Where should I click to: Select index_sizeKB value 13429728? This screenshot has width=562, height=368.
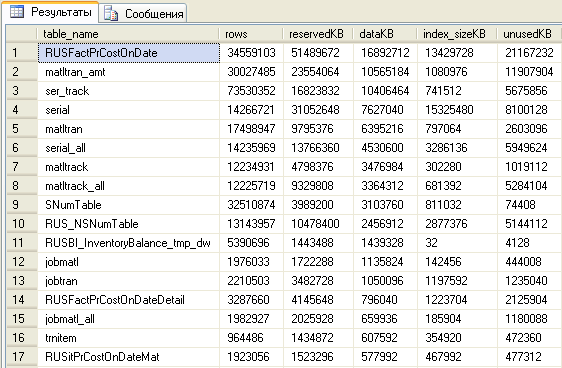pyautogui.click(x=457, y=53)
